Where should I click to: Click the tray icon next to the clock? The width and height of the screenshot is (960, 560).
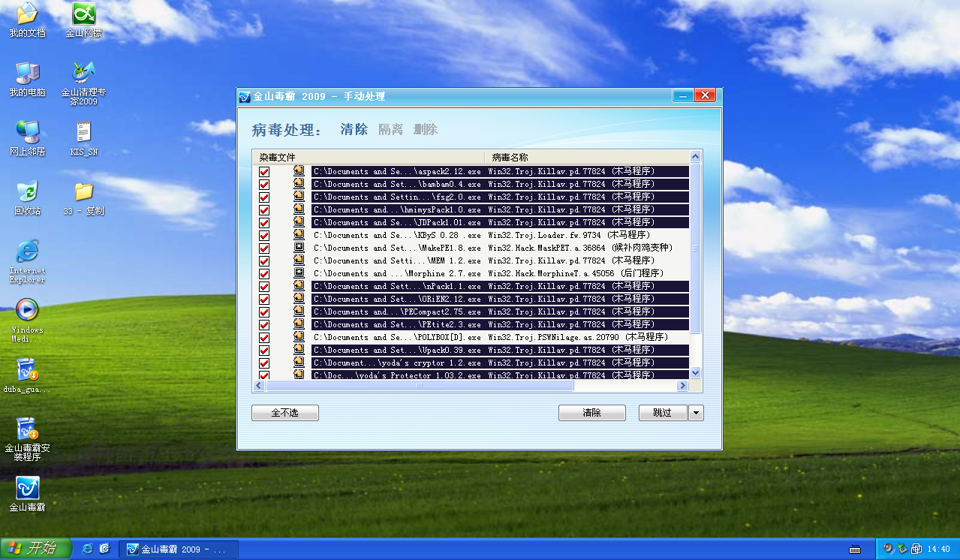pyautogui.click(x=916, y=549)
